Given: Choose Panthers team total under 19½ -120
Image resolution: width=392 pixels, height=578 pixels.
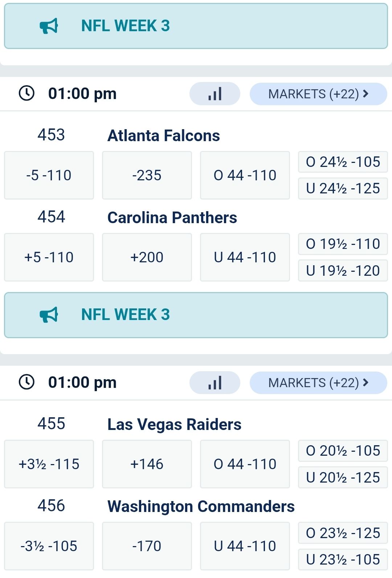Looking at the screenshot, I should 343,271.
